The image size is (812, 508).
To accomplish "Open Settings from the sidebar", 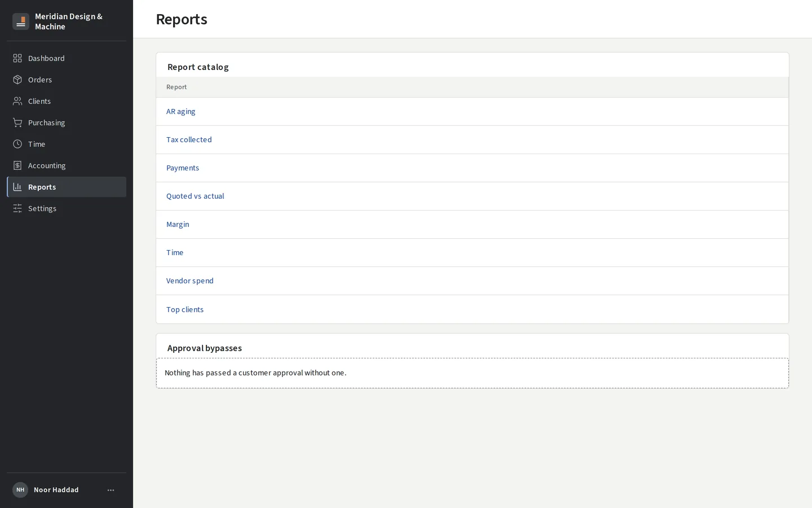I will pos(67,208).
